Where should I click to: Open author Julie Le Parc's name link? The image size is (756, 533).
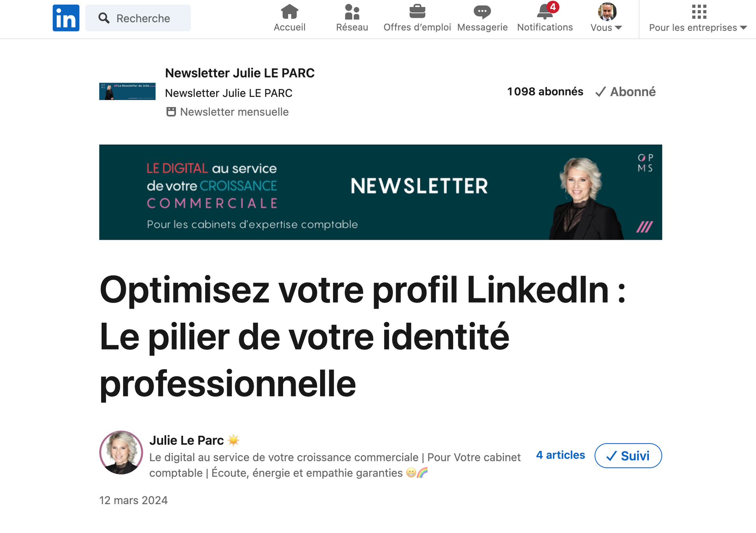click(187, 440)
